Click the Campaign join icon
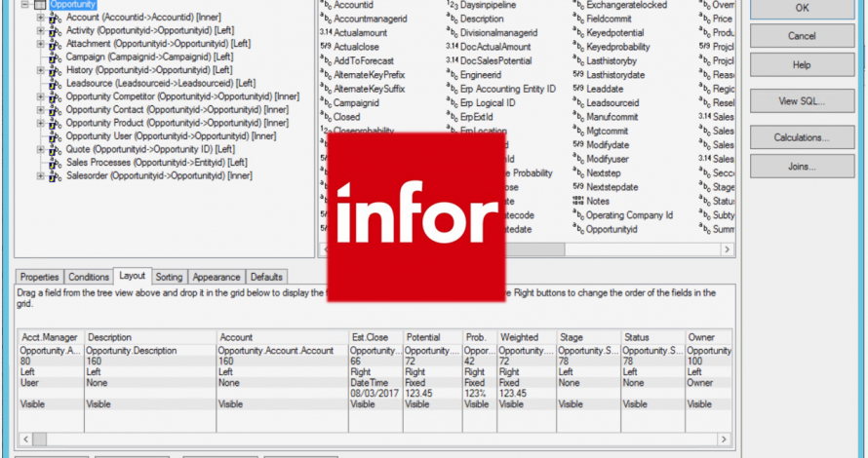Viewport: 868px width, 458px height. pyautogui.click(x=55, y=57)
